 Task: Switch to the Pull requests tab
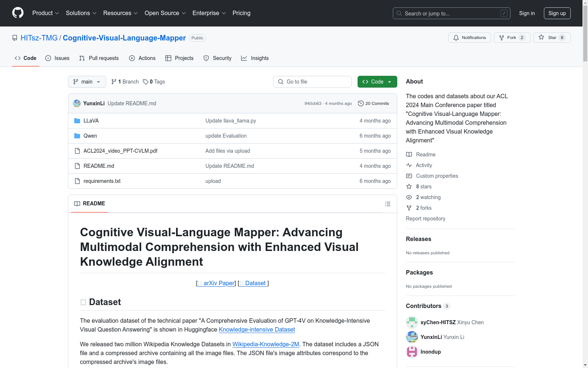pos(99,58)
